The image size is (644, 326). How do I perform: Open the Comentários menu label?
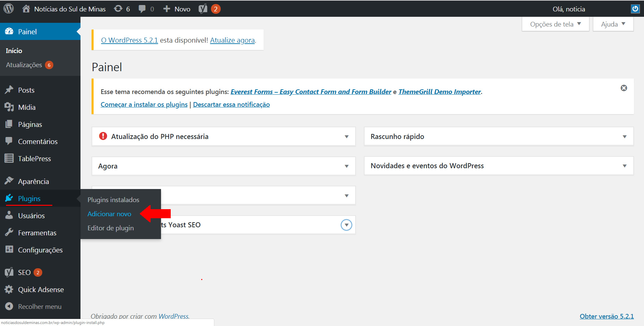coord(38,141)
